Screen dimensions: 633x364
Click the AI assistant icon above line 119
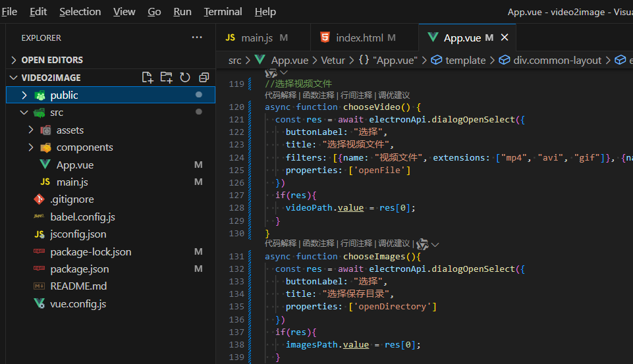click(271, 73)
